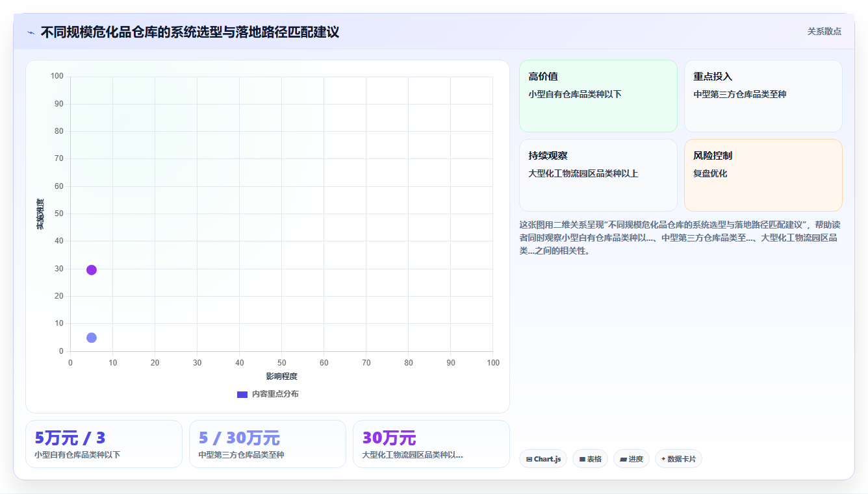Image resolution: width=868 pixels, height=494 pixels.
Task: Select the Chart.js tag
Action: [x=543, y=459]
